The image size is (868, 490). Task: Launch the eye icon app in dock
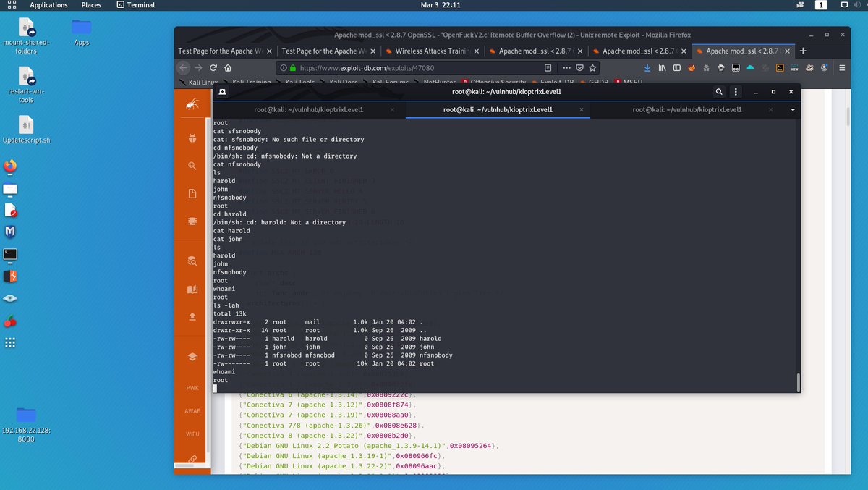point(10,298)
